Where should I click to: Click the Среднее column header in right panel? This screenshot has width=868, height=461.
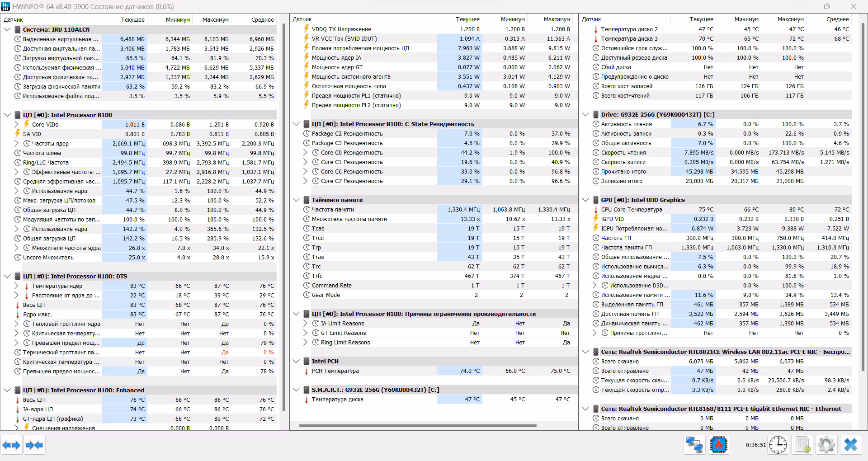837,19
